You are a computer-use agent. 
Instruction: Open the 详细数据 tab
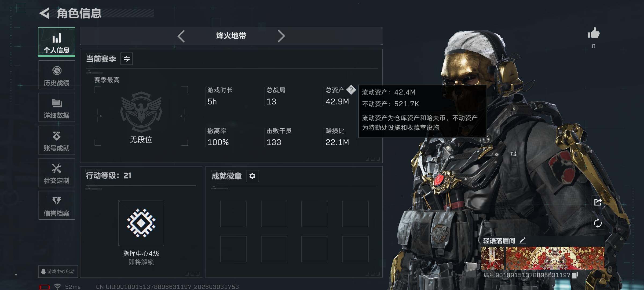tap(57, 107)
